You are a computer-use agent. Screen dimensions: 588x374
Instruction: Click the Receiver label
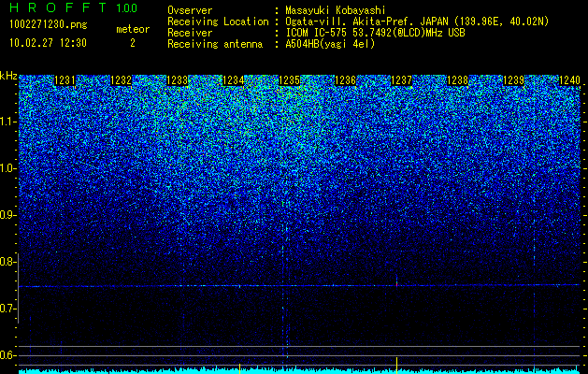coord(190,33)
